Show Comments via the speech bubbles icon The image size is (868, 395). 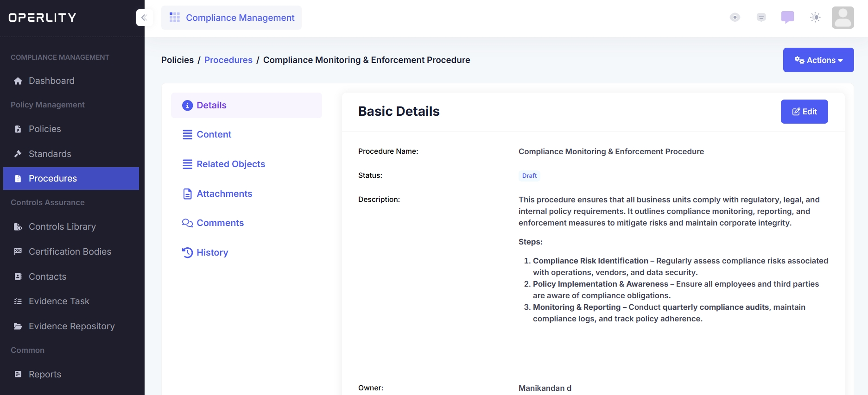[188, 223]
